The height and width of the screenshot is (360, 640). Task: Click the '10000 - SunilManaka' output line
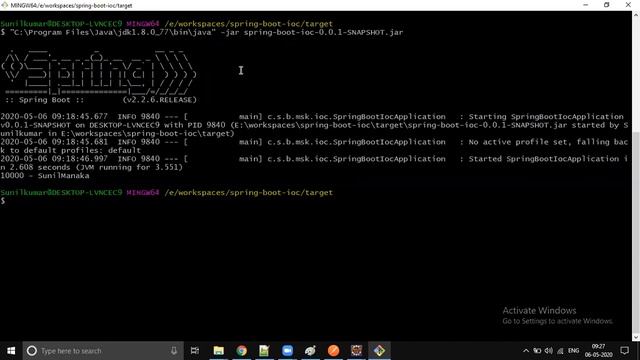(x=45, y=176)
